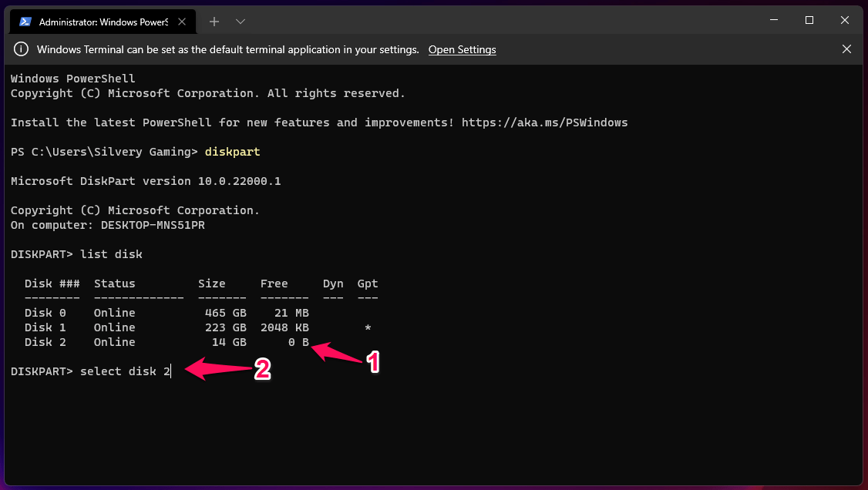Viewport: 868px width, 490px height.
Task: Click the Disk 0 row in list
Action: (x=166, y=313)
